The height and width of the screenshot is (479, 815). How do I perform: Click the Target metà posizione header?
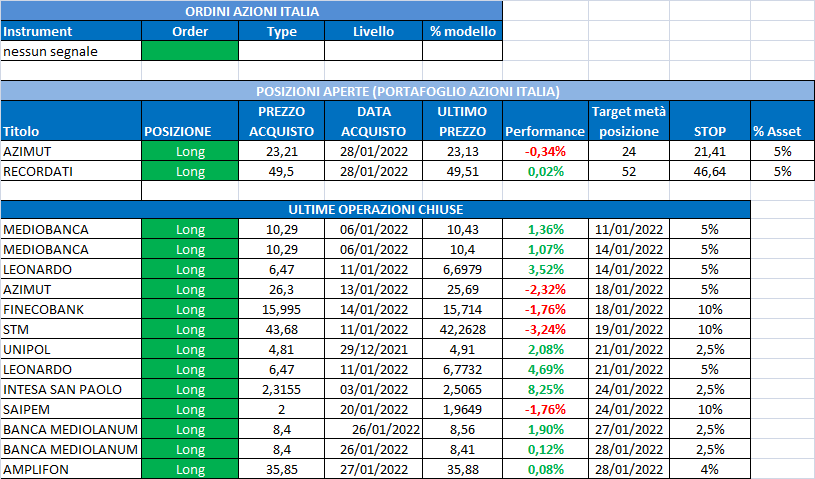click(x=629, y=121)
